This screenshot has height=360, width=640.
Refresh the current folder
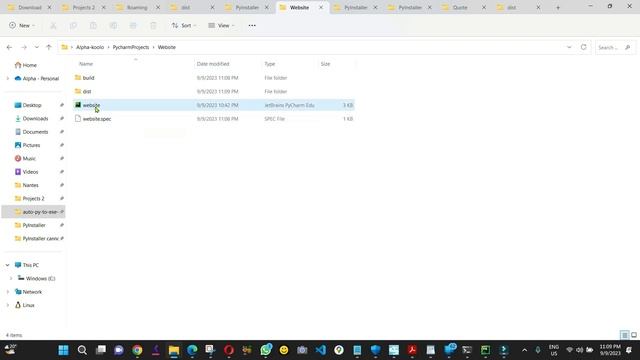coord(584,47)
